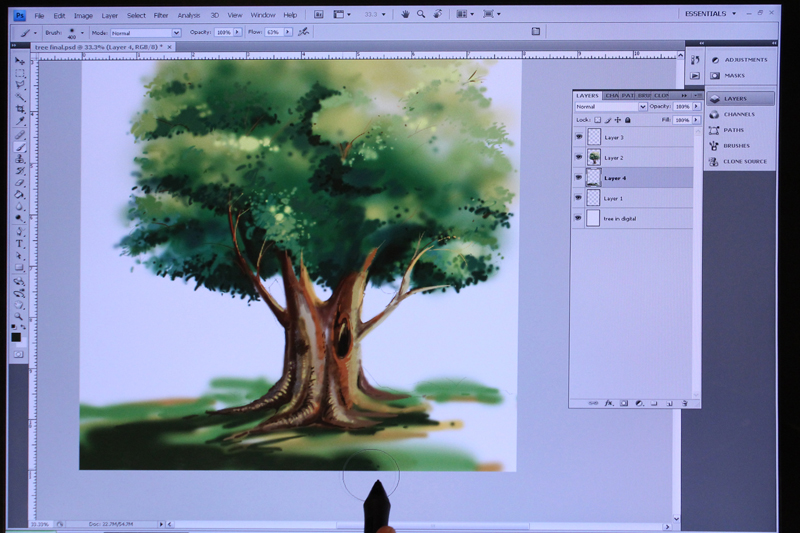
Task: Select the Clone Stamp tool
Action: (20, 159)
